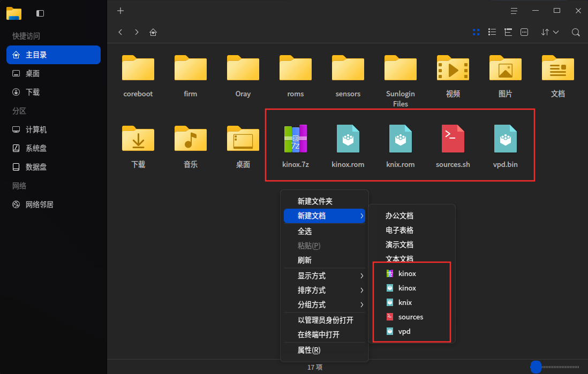
Task: Select the 视频 videos folder icon
Action: pos(453,68)
